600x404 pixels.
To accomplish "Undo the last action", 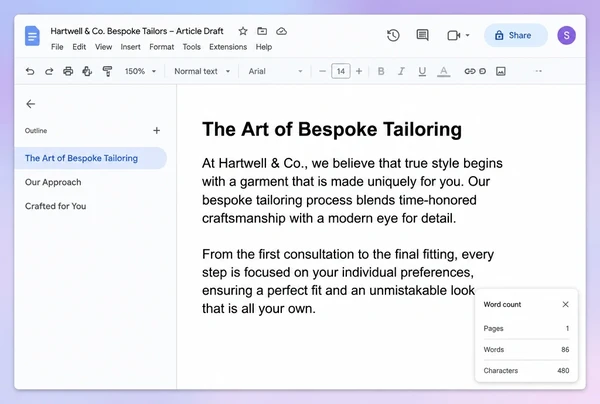I will pos(30,71).
